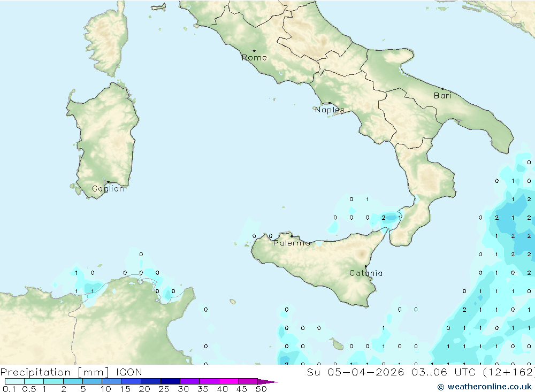
Task: Click the Bari city label
Action: [x=442, y=96]
